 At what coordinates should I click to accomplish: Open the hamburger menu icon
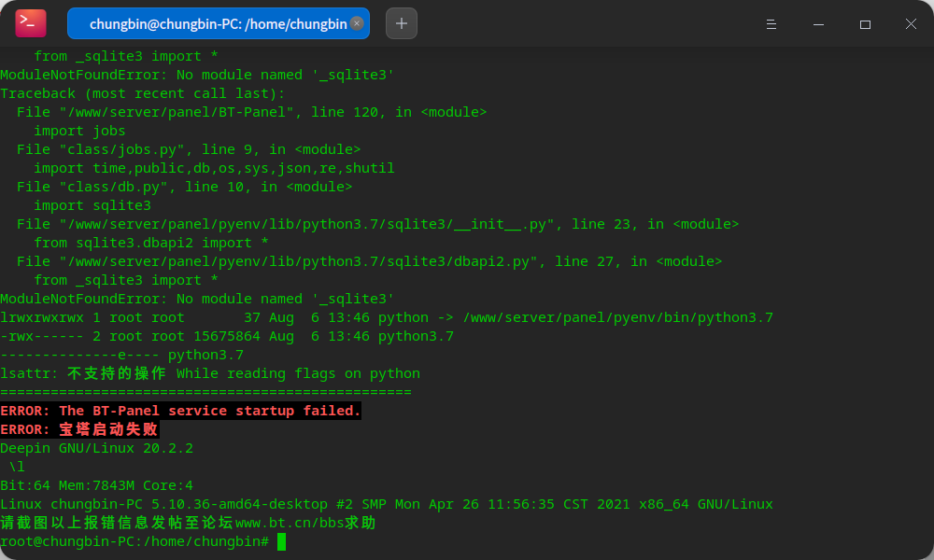[771, 23]
